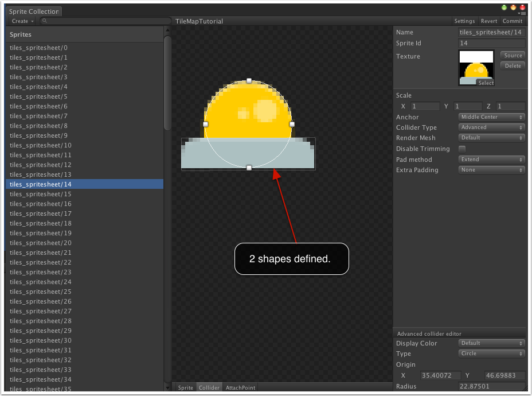Select tiles_spritesheet/9 in sprite list
The height and width of the screenshot is (396, 532).
[x=84, y=135]
